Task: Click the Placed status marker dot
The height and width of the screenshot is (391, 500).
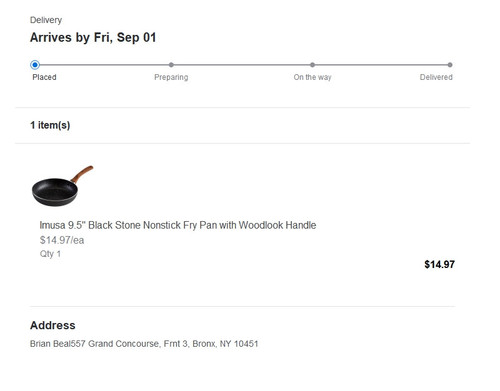Action: coord(35,65)
